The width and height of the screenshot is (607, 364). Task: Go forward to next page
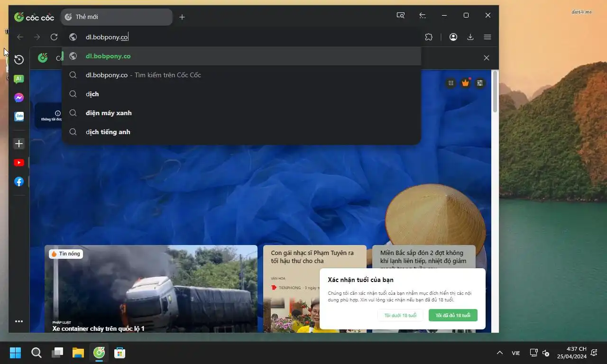click(37, 37)
